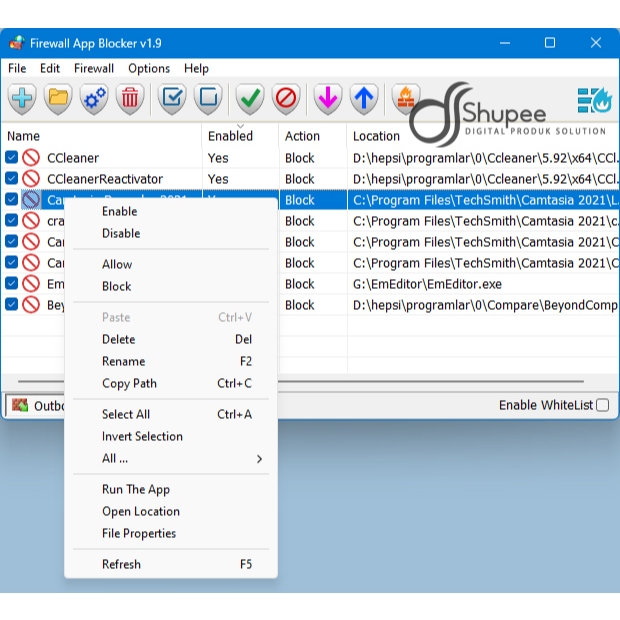Click the firewall brick-and-flame toolbar icon
The height and width of the screenshot is (620, 620).
(x=405, y=98)
